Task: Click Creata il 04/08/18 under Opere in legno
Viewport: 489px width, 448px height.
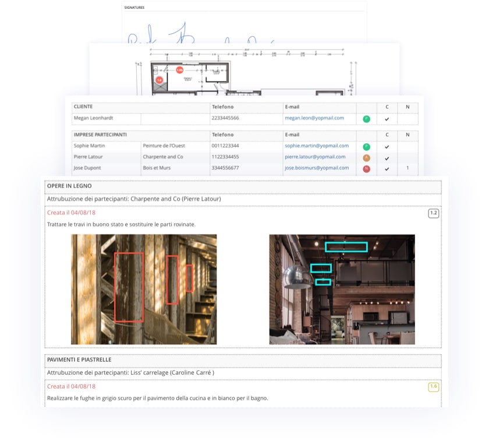Action: (71, 213)
